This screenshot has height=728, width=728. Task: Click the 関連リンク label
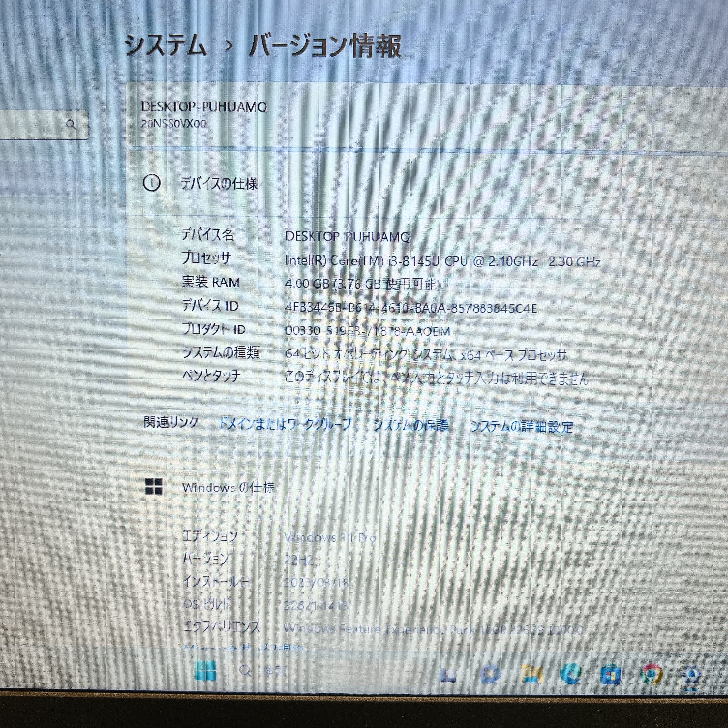pos(171,422)
